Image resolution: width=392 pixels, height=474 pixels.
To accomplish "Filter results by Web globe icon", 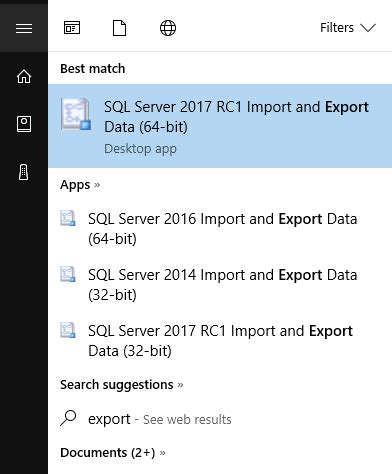I will (168, 28).
